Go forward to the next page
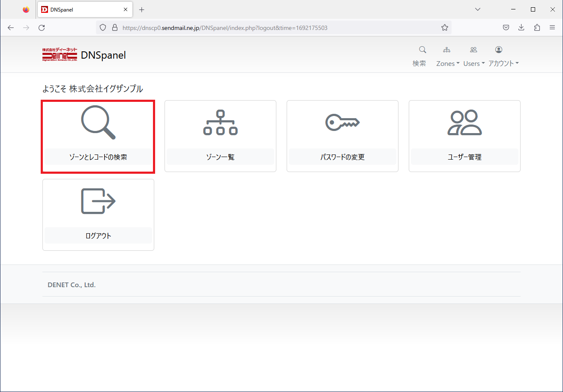The height and width of the screenshot is (392, 563). pyautogui.click(x=26, y=27)
